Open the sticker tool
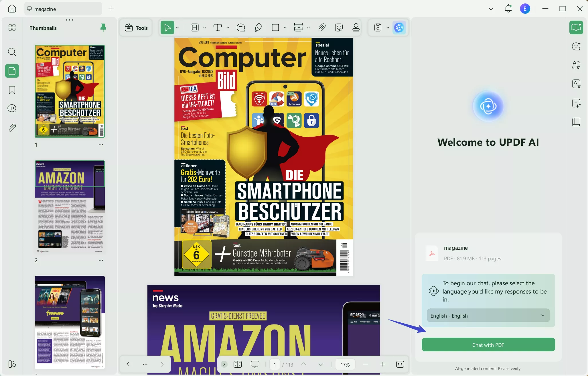 (x=339, y=27)
